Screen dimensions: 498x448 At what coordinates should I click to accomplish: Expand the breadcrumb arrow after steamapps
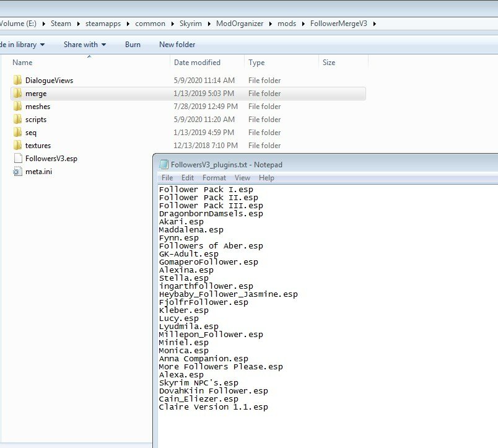click(x=128, y=24)
